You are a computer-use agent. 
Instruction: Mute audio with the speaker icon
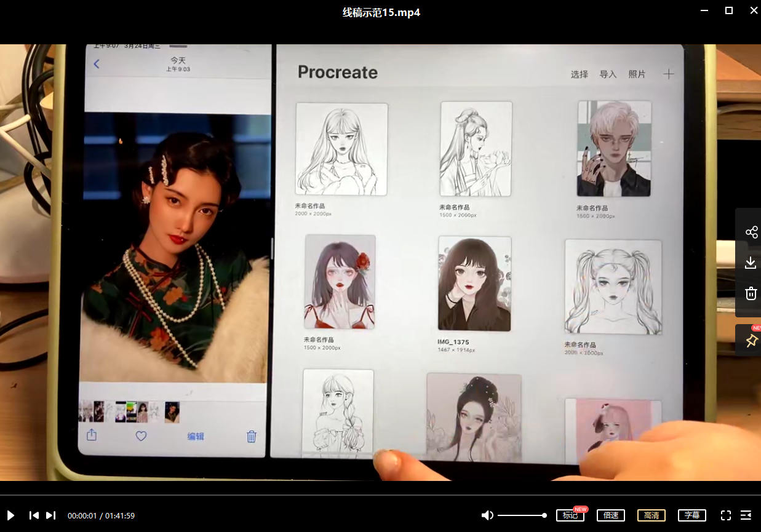point(487,515)
